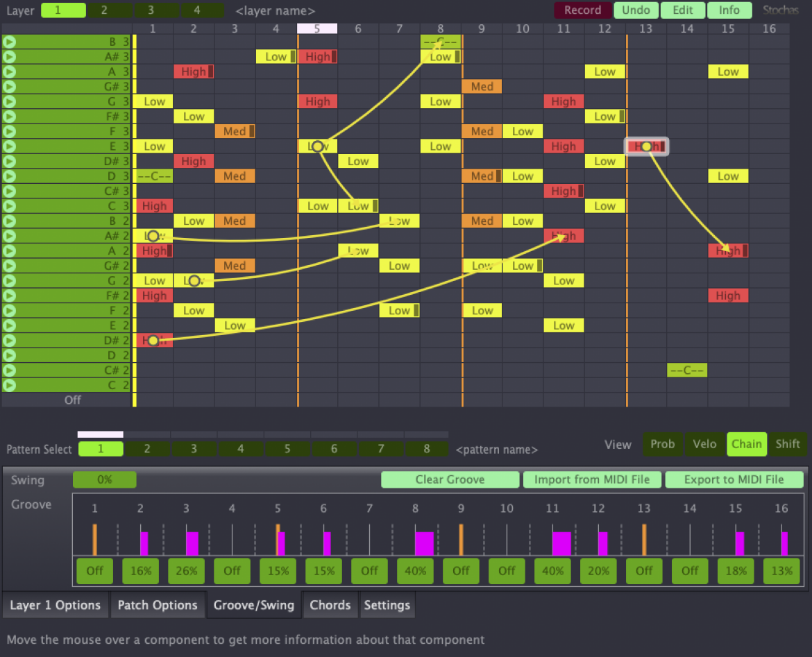
Task: Open the Swing 0% value control
Action: [105, 480]
